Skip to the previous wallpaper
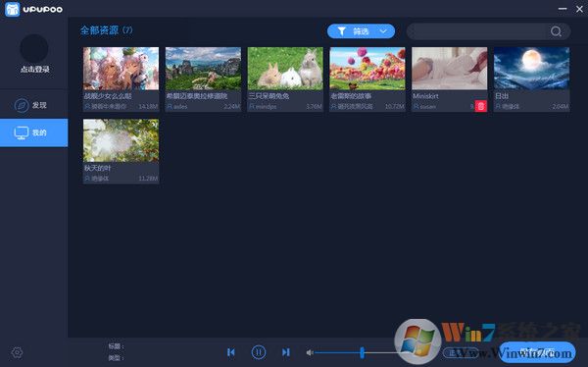This screenshot has height=367, width=588. click(x=231, y=352)
